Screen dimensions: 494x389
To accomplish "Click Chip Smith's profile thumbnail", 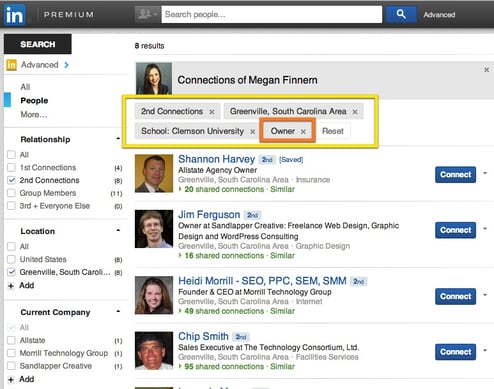I will [x=154, y=351].
